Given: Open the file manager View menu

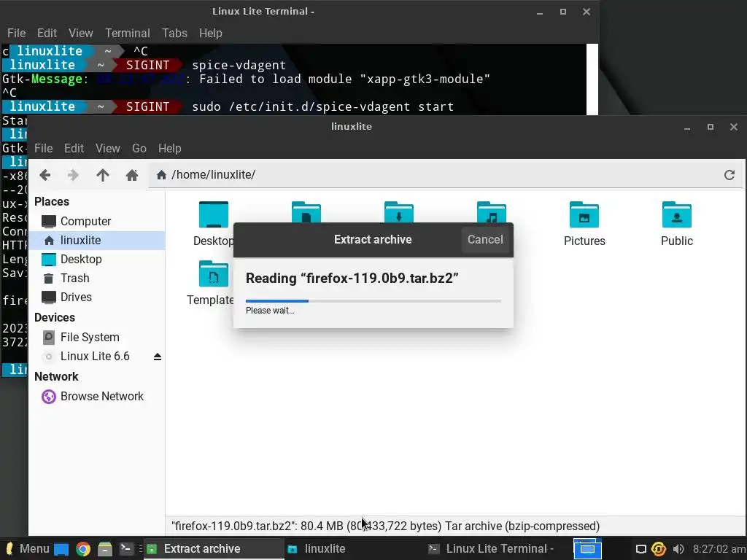Looking at the screenshot, I should pos(108,149).
